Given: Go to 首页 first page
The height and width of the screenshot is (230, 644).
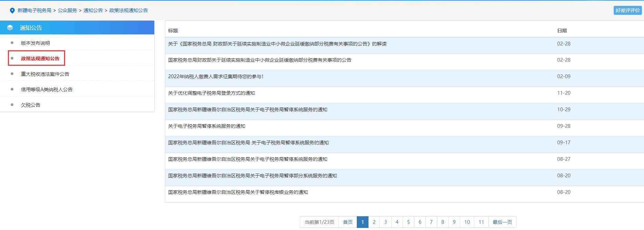Looking at the screenshot, I should tap(348, 222).
